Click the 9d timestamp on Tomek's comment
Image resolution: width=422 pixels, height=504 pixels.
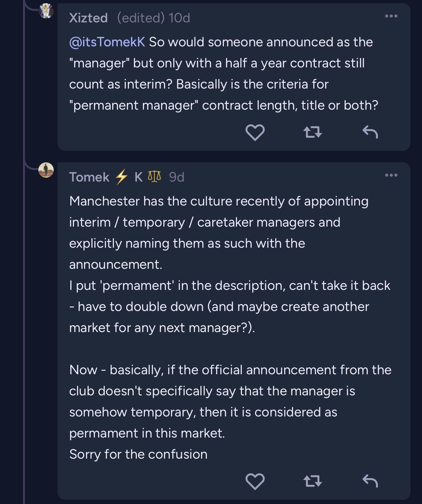(x=176, y=177)
